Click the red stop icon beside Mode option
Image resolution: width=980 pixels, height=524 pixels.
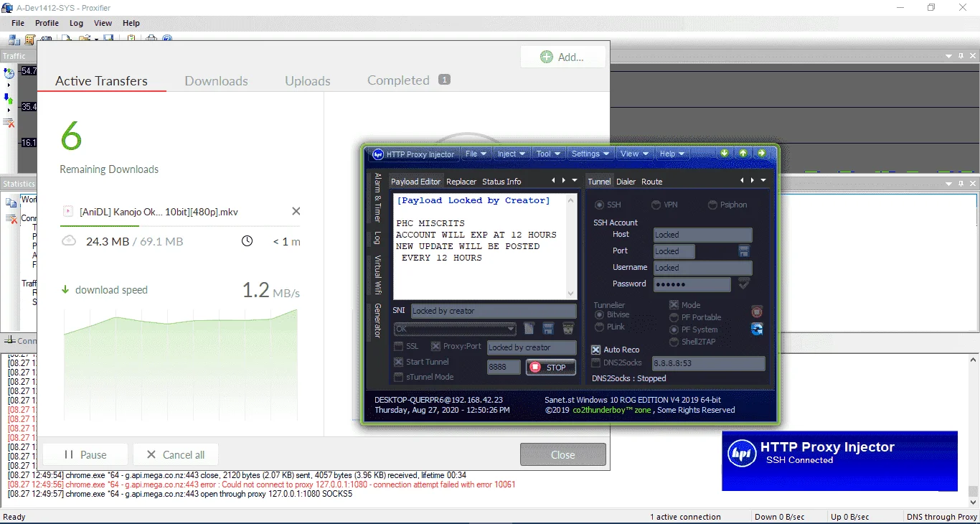(757, 312)
